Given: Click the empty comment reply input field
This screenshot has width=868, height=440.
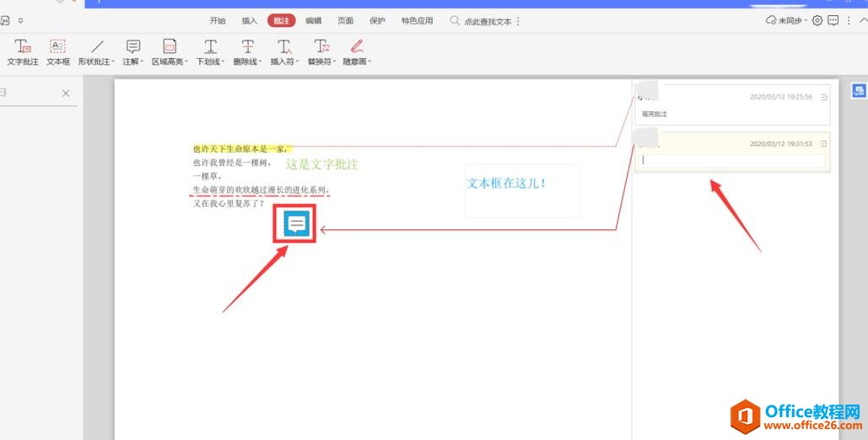Looking at the screenshot, I should click(732, 160).
